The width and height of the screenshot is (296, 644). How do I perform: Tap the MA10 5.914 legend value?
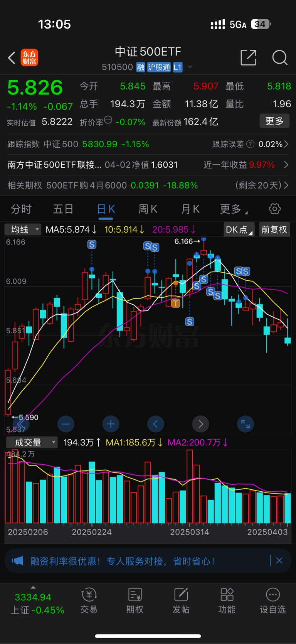[124, 230]
